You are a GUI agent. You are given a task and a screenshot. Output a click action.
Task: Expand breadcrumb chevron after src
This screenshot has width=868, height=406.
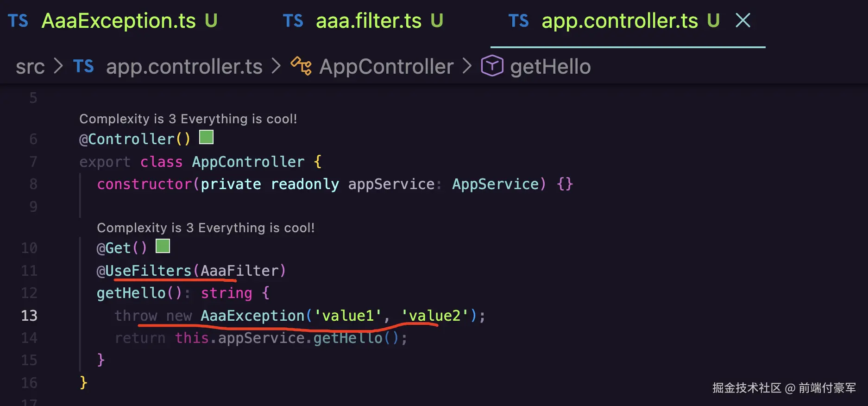[x=58, y=66]
